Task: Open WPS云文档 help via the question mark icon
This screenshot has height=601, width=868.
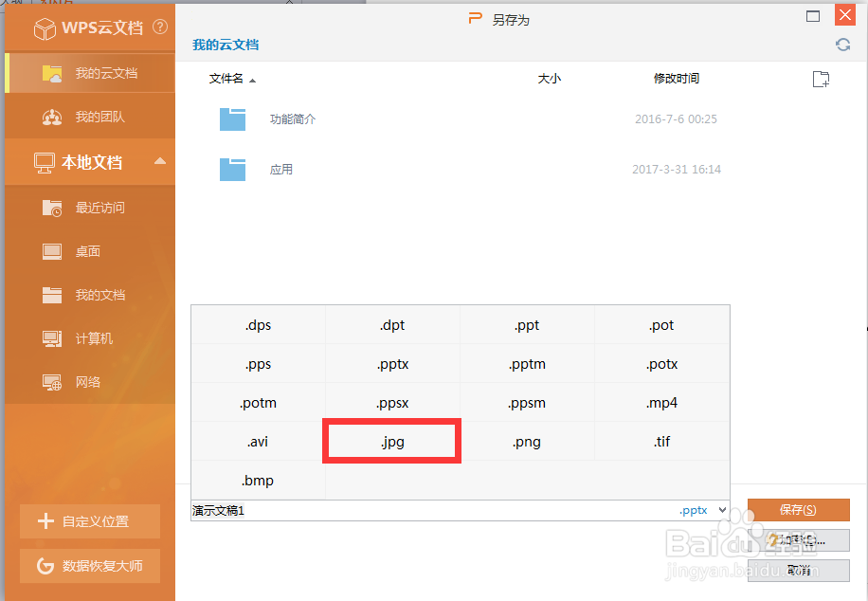Action: pyautogui.click(x=157, y=27)
